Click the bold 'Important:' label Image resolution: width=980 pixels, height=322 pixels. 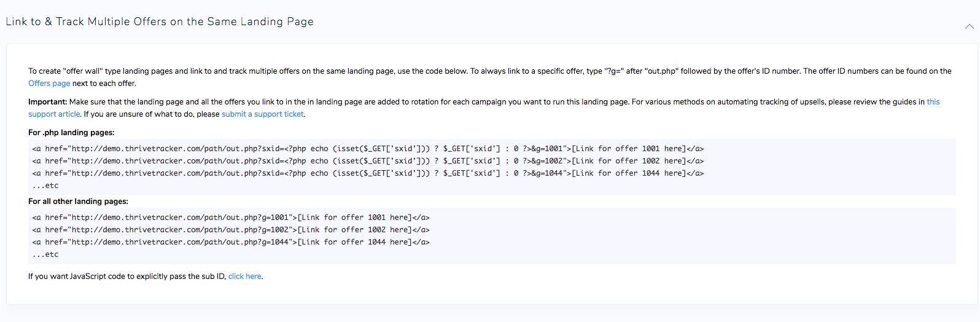pyautogui.click(x=47, y=102)
